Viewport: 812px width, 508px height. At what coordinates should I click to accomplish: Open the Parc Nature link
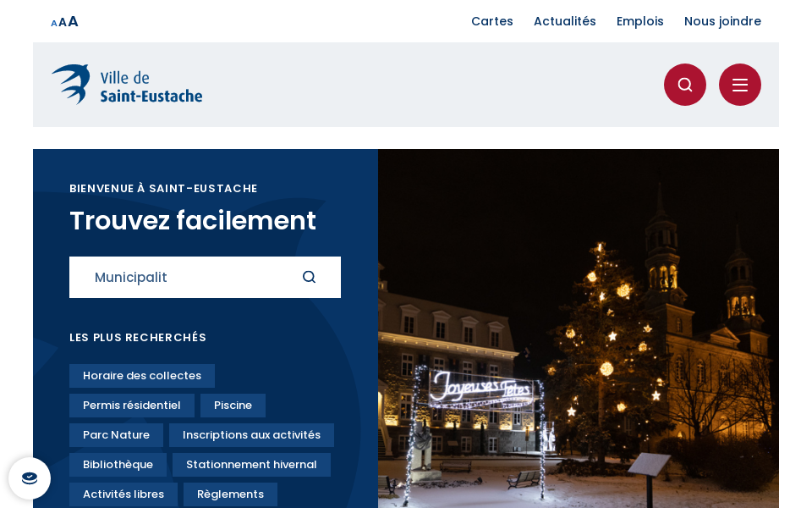116,435
